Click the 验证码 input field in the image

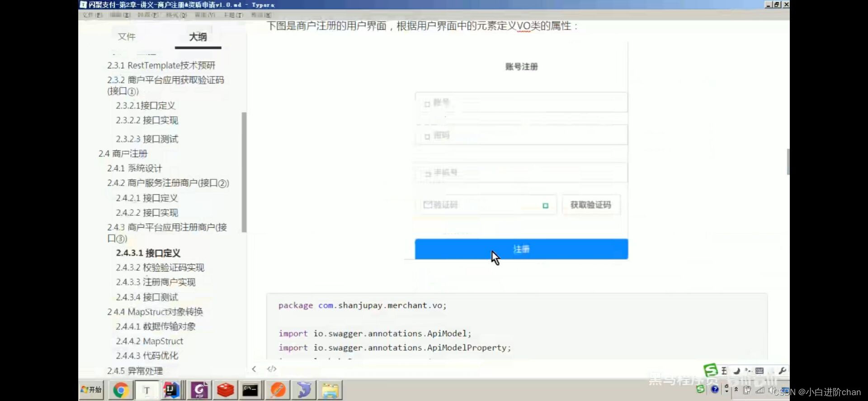point(486,205)
